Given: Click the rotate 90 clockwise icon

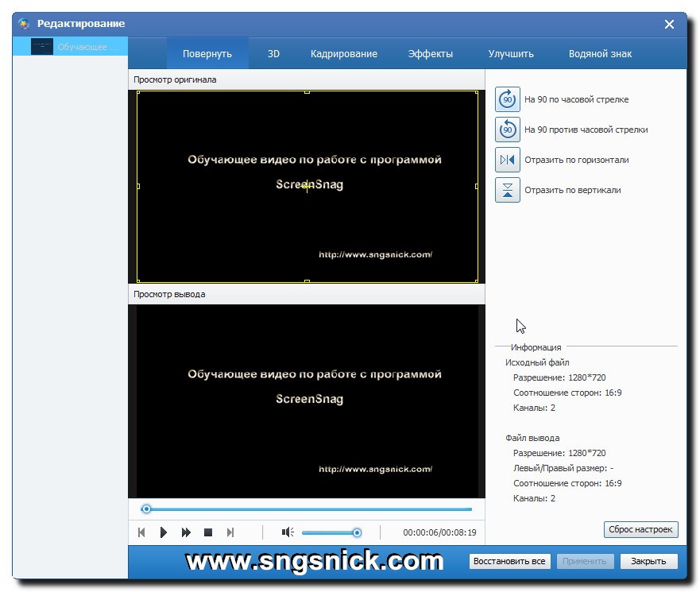Looking at the screenshot, I should [507, 99].
